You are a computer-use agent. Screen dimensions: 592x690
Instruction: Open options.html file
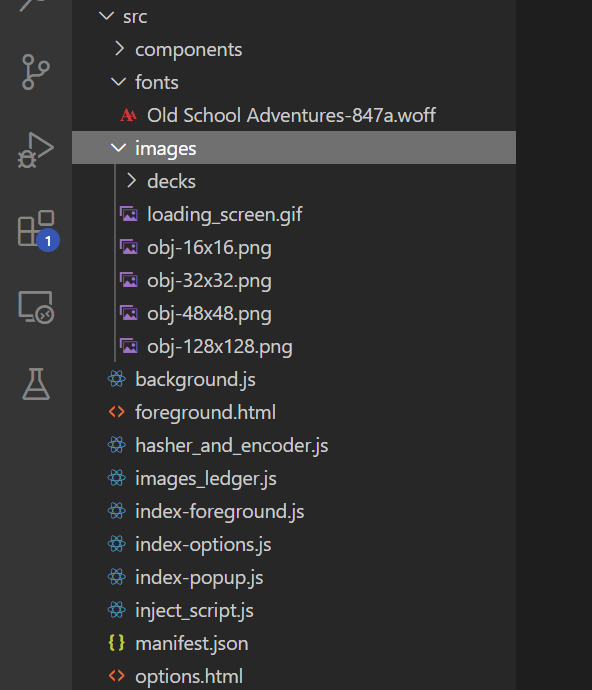tap(189, 676)
